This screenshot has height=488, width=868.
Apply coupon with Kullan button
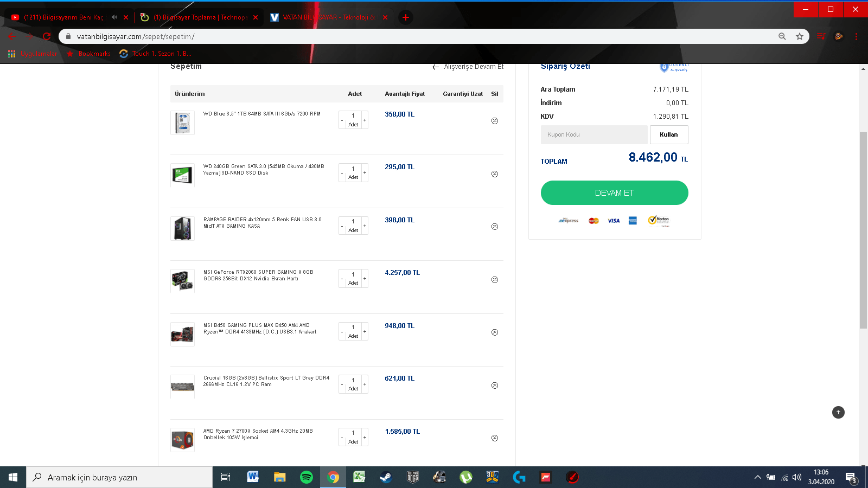pos(669,134)
